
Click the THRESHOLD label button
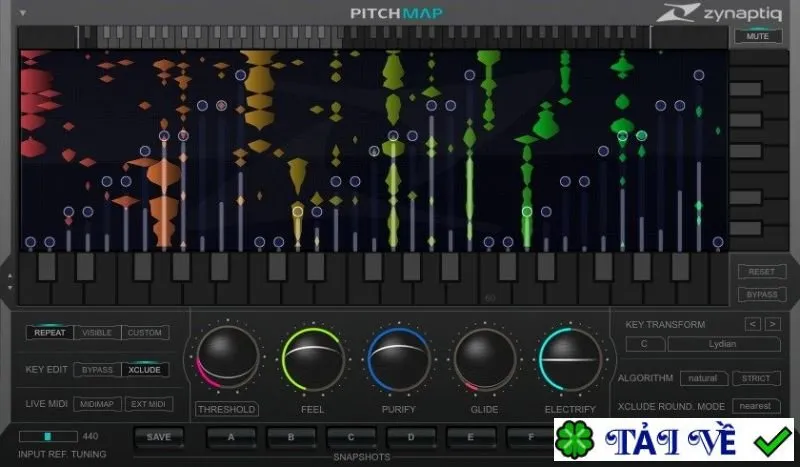(x=227, y=409)
